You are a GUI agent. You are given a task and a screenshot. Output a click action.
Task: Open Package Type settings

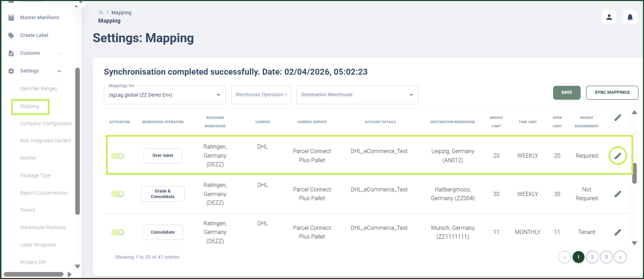click(35, 175)
